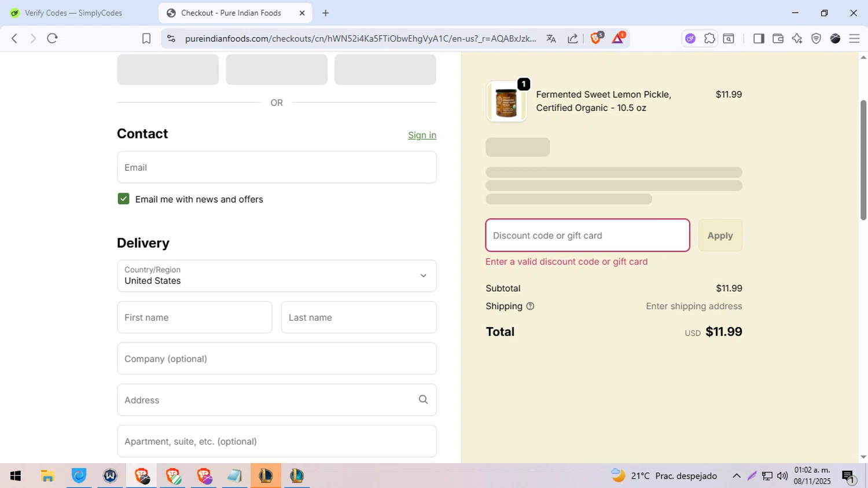Click the translate page icon

coord(551,38)
